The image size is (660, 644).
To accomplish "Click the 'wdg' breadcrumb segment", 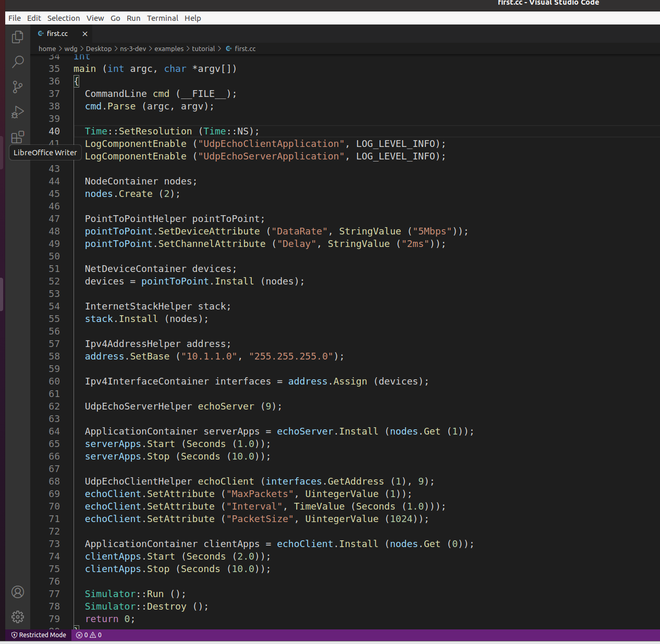I will tap(71, 48).
